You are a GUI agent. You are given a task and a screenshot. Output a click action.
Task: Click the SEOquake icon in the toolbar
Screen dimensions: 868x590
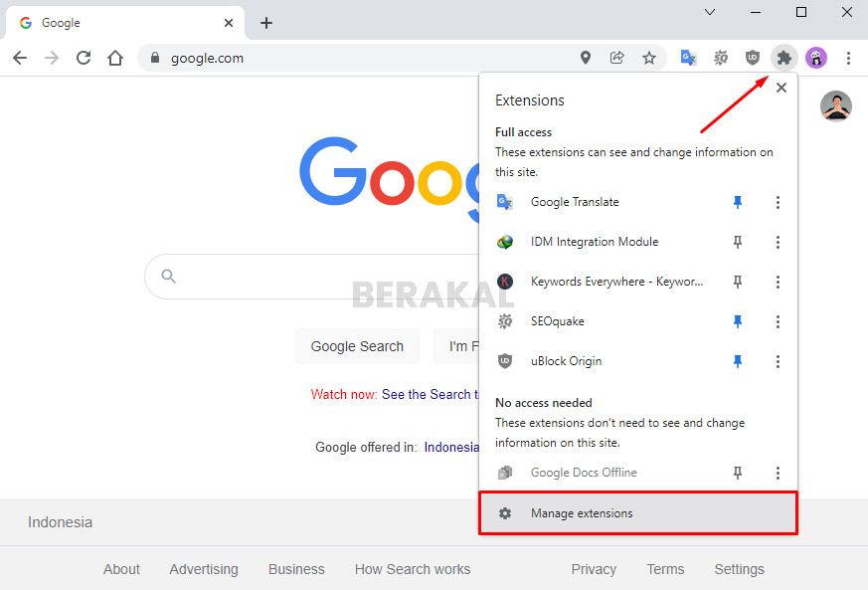(x=720, y=58)
